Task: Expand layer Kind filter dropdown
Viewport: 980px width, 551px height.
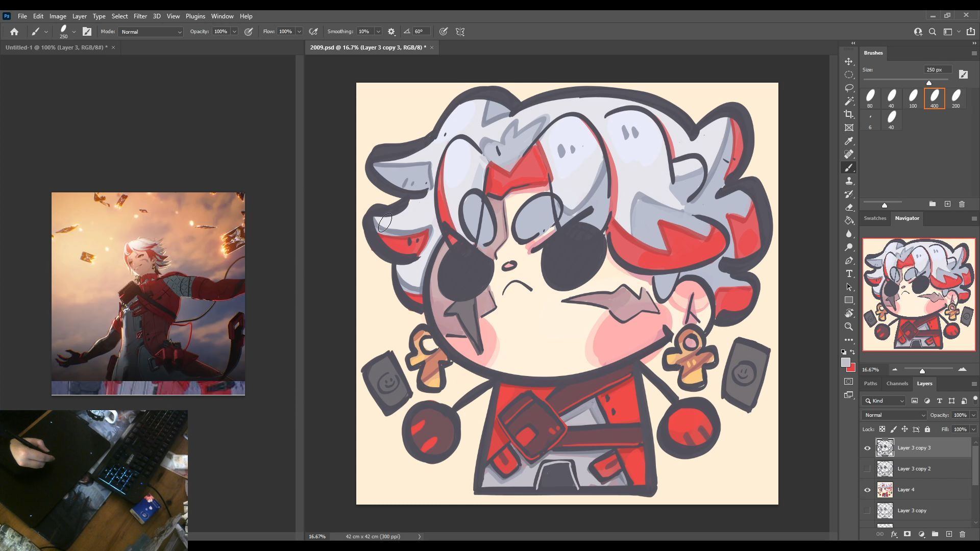Action: (x=884, y=400)
